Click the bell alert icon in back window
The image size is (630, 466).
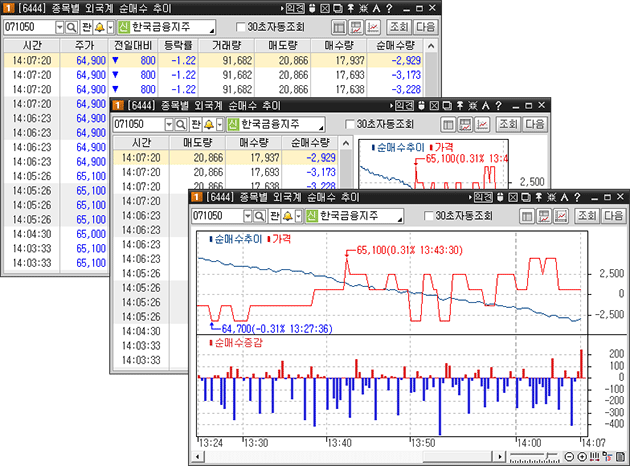pos(99,27)
